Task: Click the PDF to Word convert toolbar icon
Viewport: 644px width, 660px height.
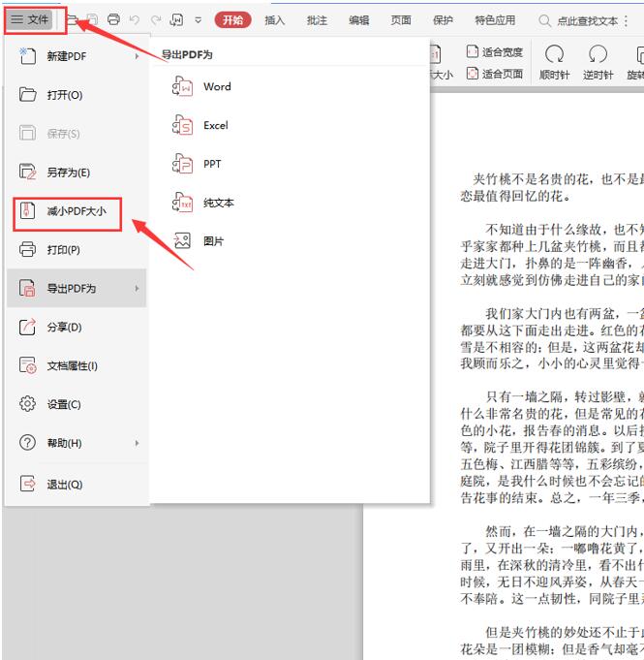Action: coord(176,19)
